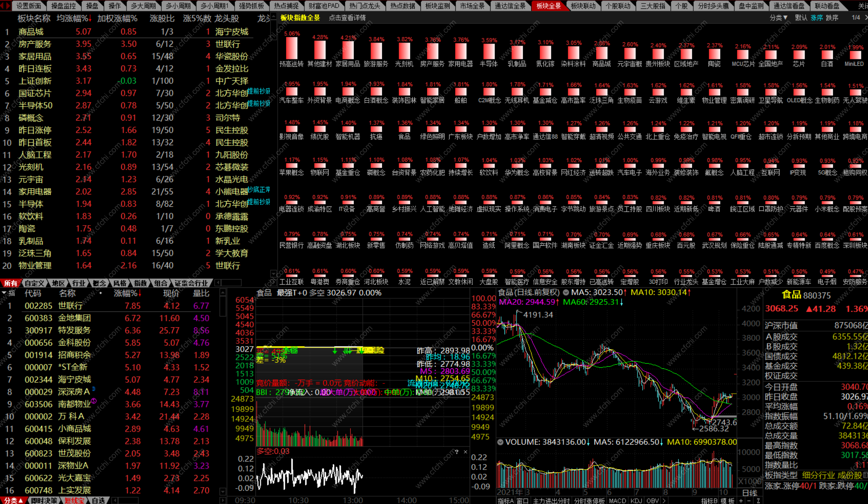Toggle sort order to 跌序
Image resolution: width=868 pixels, height=504 pixels.
[x=832, y=17]
